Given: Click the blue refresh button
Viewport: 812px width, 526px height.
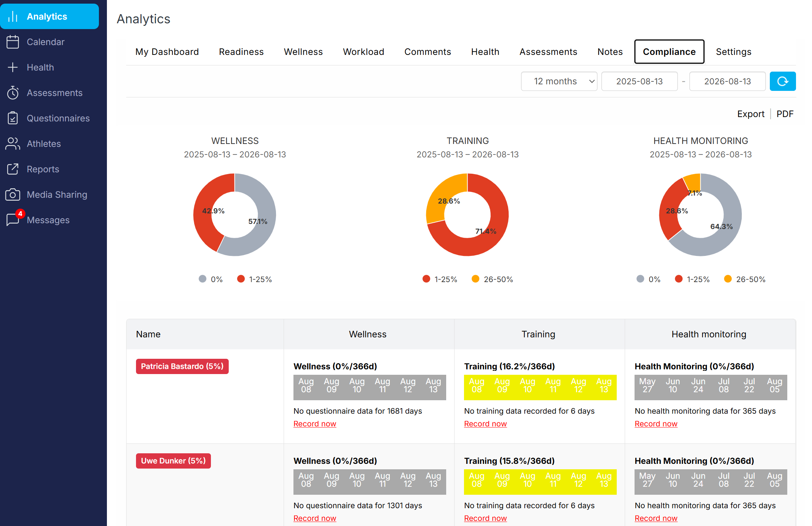Looking at the screenshot, I should coord(783,81).
